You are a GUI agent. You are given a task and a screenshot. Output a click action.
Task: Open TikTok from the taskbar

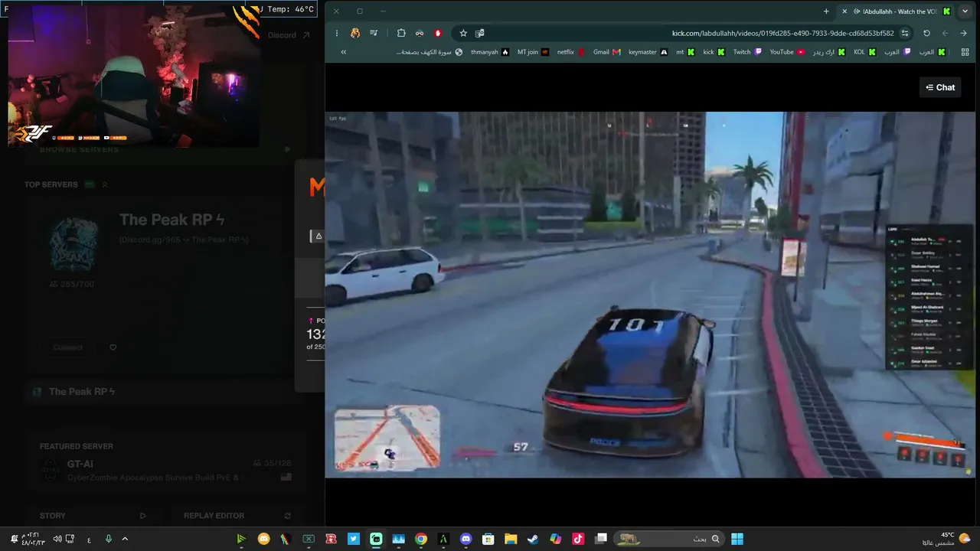coord(578,539)
